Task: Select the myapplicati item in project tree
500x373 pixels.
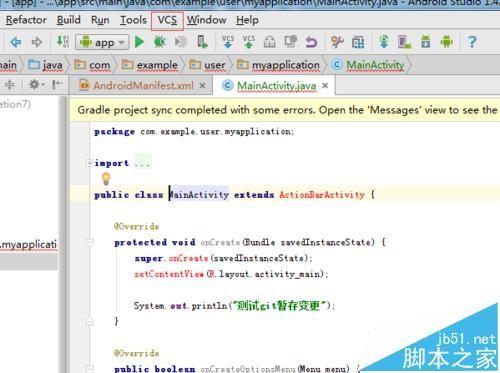Action: (x=29, y=245)
